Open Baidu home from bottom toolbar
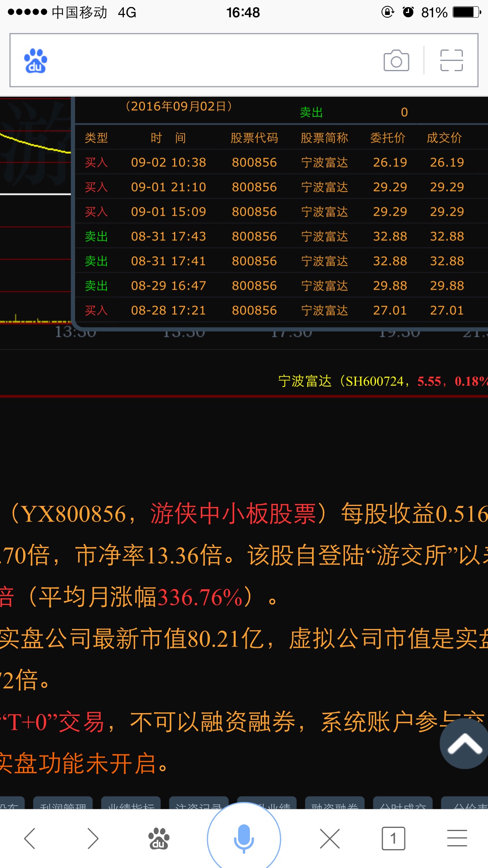 158,838
